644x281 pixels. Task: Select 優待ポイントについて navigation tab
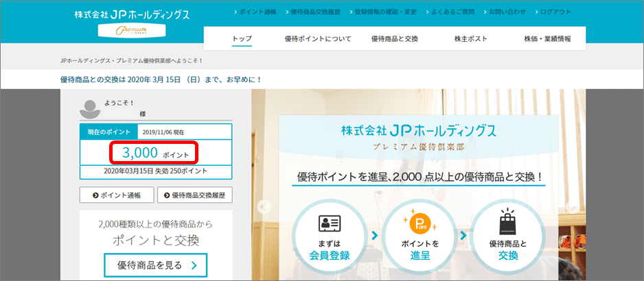pyautogui.click(x=318, y=39)
